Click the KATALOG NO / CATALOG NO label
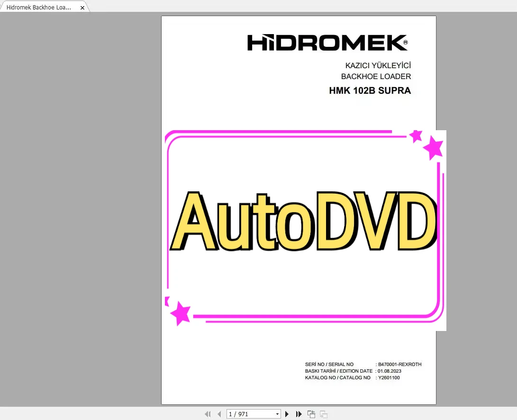Viewport: 517px width, 420px height. click(x=337, y=377)
